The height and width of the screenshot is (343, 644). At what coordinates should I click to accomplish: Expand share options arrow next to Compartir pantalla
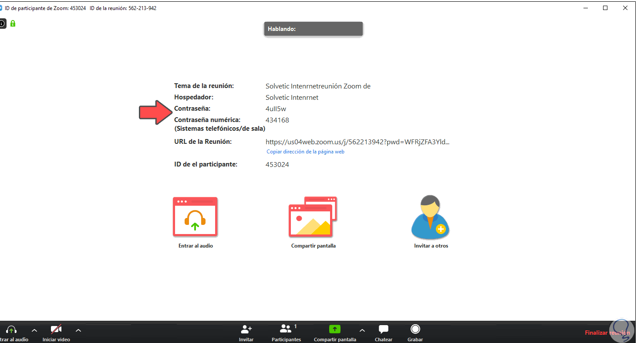(362, 330)
